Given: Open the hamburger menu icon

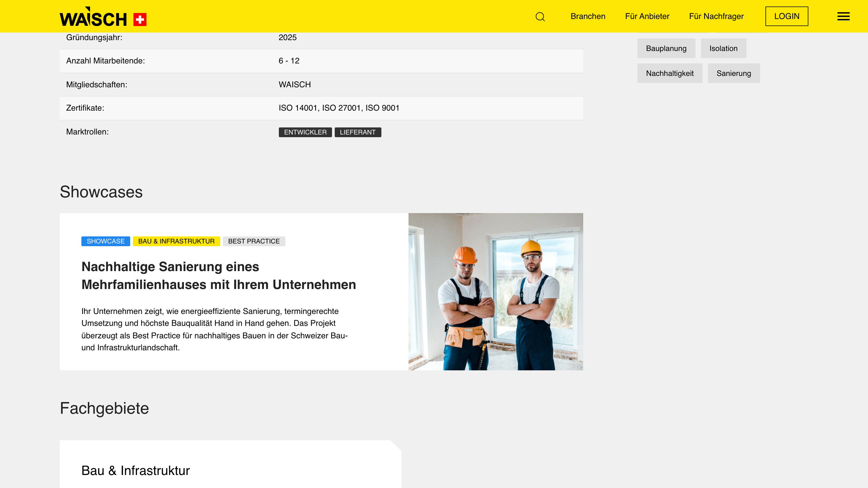Looking at the screenshot, I should [x=843, y=16].
